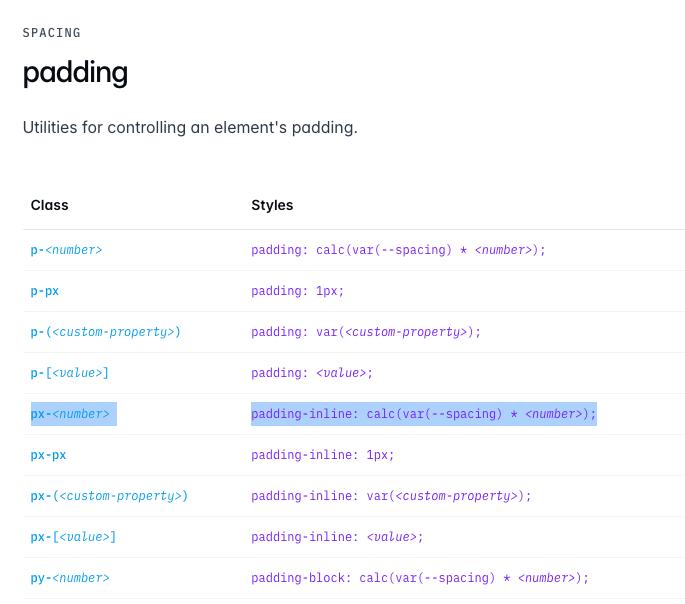Click the px-[<value>] class cell
Image resolution: width=685 pixels, height=604 pixels.
click(x=73, y=537)
